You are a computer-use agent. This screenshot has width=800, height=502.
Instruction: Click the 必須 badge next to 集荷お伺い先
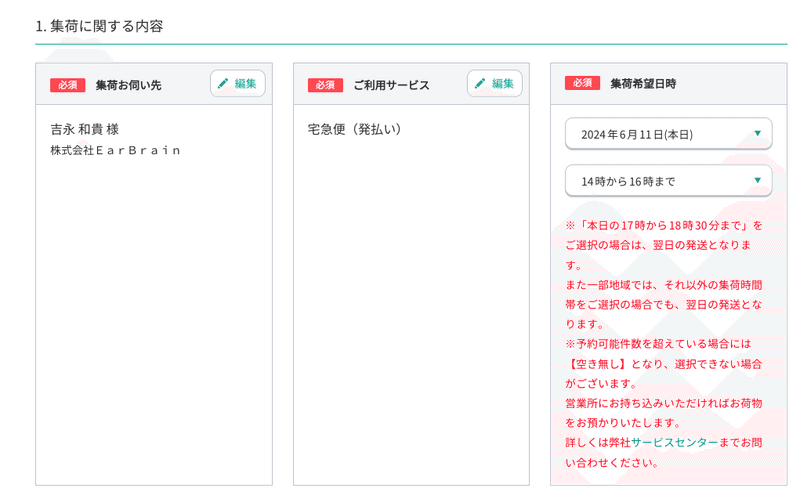[x=67, y=85]
